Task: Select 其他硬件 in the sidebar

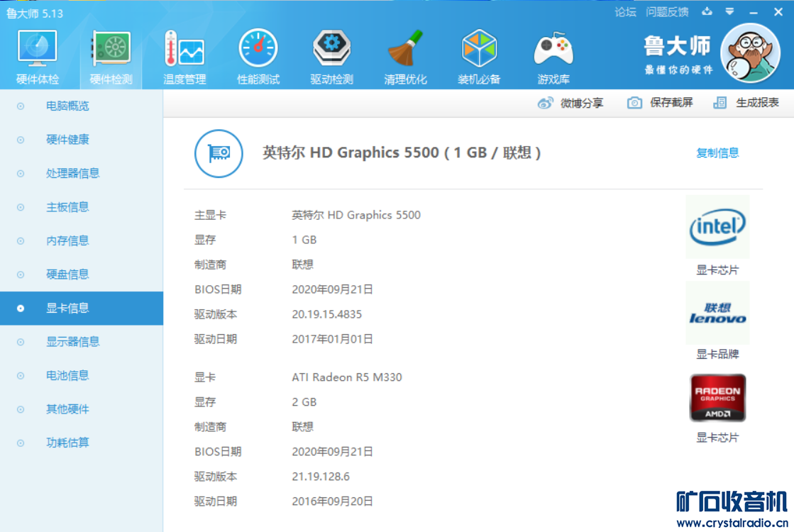Action: click(x=82, y=409)
